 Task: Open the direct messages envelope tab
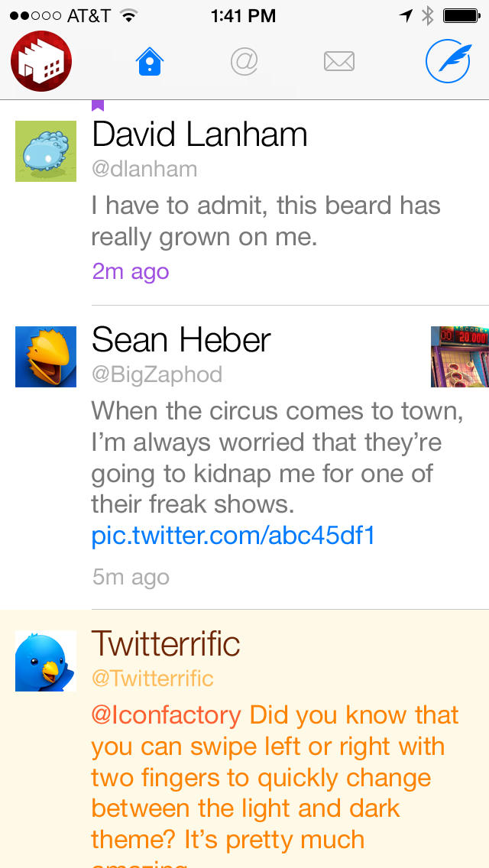(340, 61)
